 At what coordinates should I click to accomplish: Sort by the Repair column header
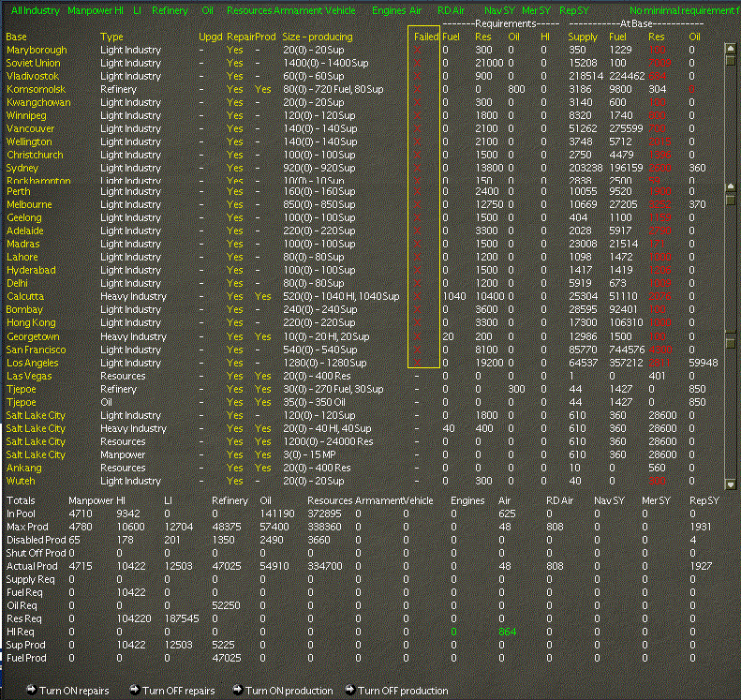tap(241, 37)
